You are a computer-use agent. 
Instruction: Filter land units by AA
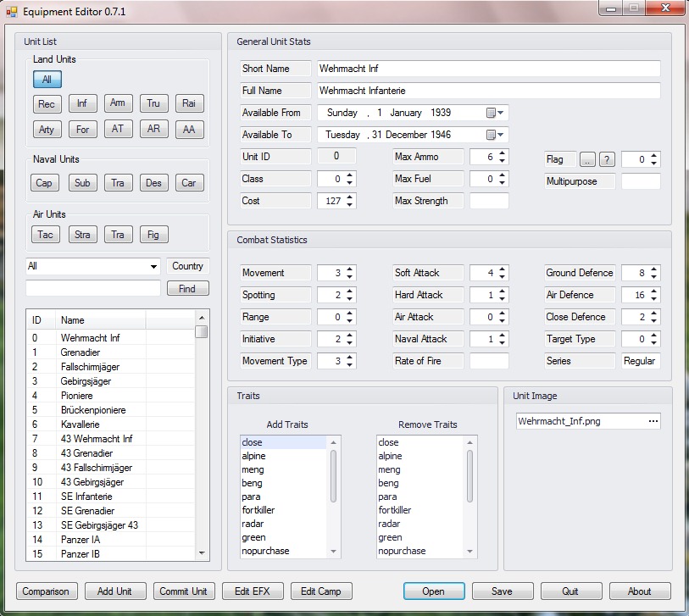point(189,130)
